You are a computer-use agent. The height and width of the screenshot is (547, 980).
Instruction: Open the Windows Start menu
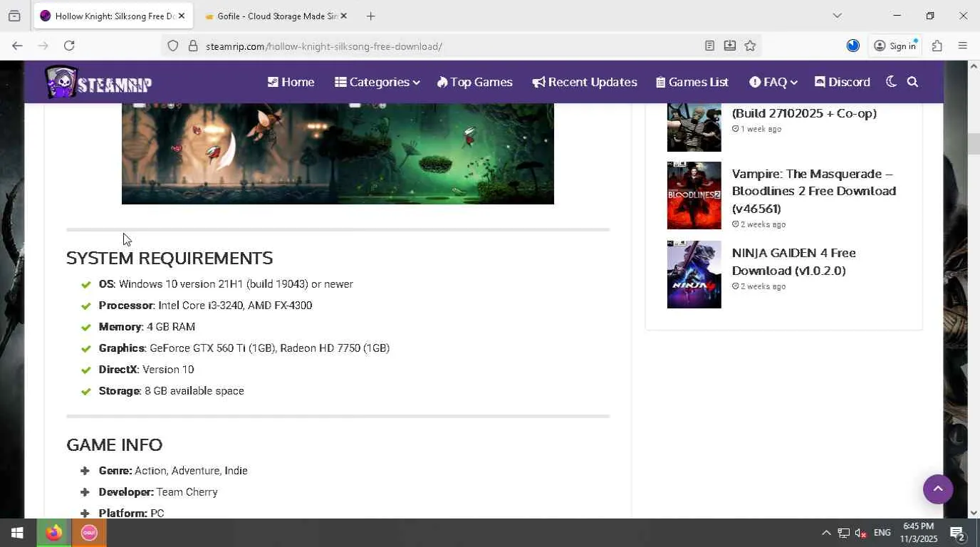pos(17,533)
